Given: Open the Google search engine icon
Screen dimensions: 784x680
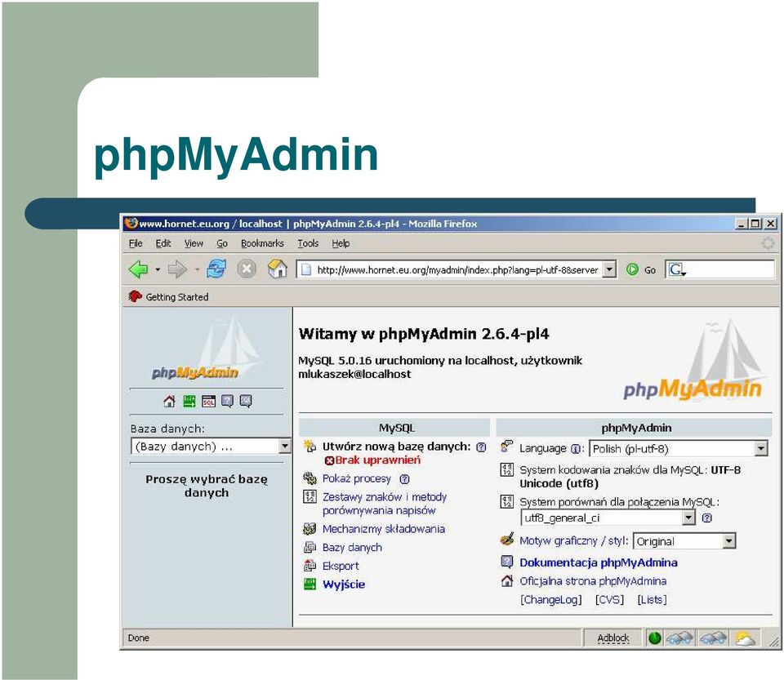Looking at the screenshot, I should (677, 270).
